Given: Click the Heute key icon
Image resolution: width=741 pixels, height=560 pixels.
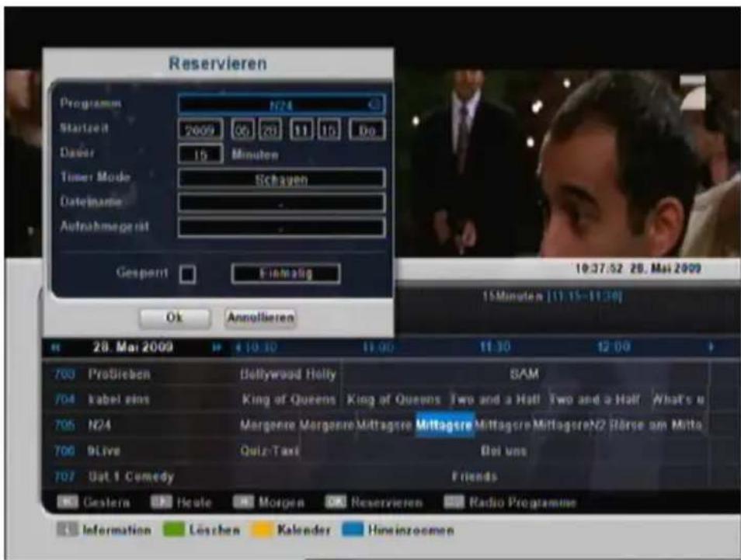Looking at the screenshot, I should (x=161, y=502).
